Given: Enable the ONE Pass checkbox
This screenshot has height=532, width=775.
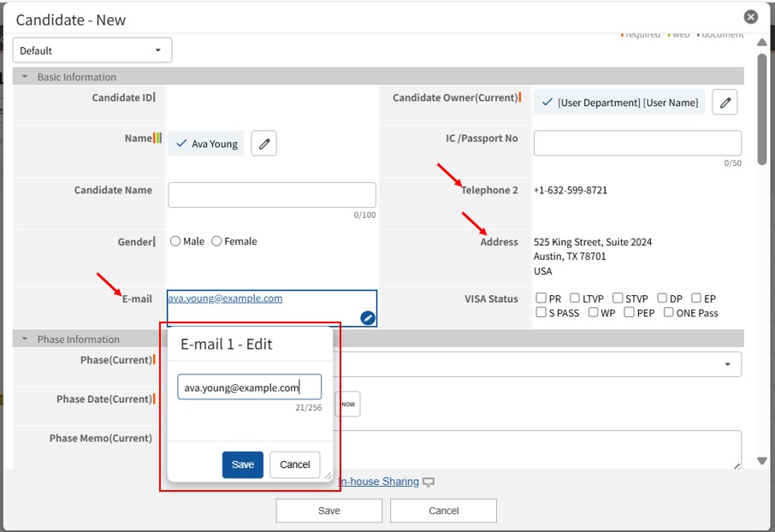Looking at the screenshot, I should [x=668, y=313].
